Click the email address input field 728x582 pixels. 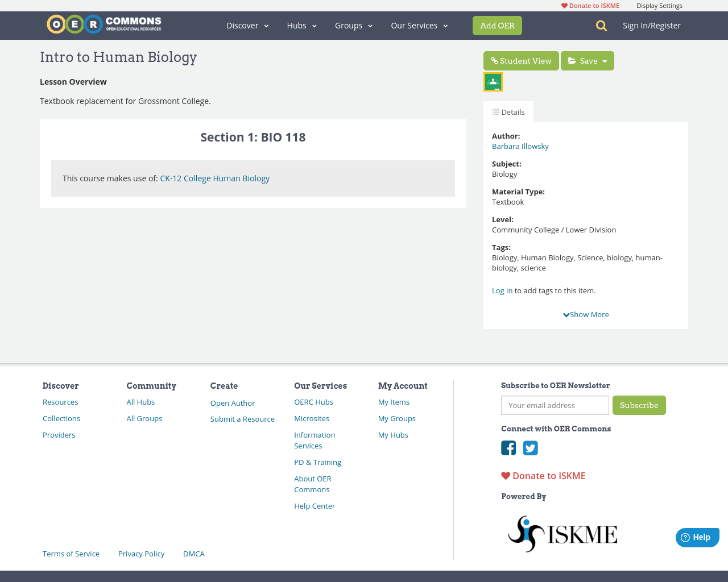pyautogui.click(x=555, y=405)
